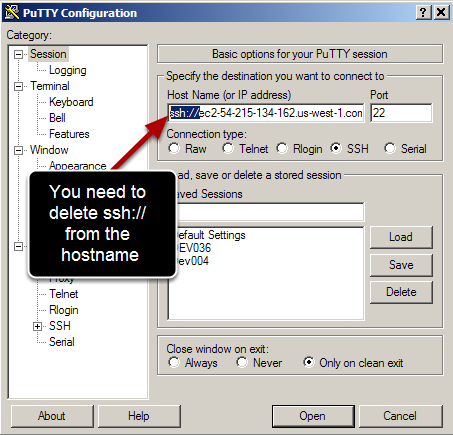Image resolution: width=453 pixels, height=435 pixels.
Task: Open the Bell category
Action: pos(57,118)
